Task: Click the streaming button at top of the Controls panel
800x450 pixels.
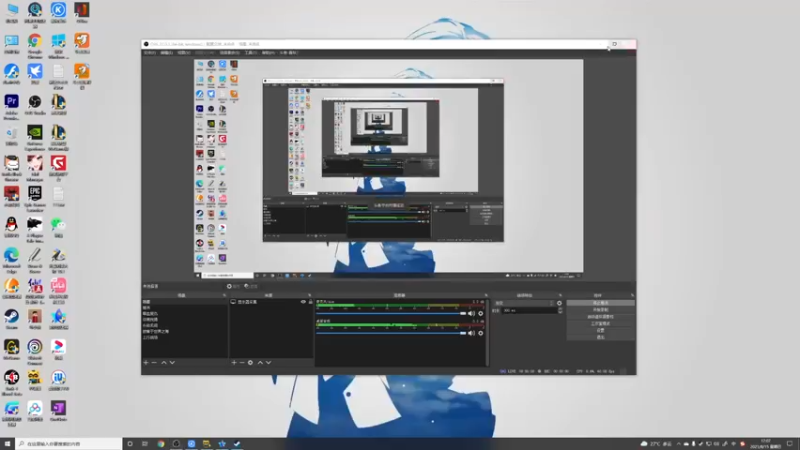Action: tap(601, 303)
